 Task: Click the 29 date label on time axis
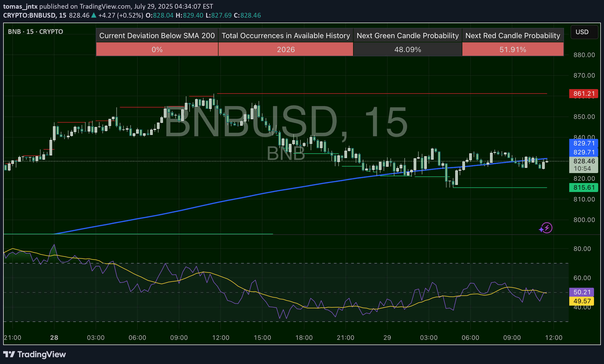(387, 338)
